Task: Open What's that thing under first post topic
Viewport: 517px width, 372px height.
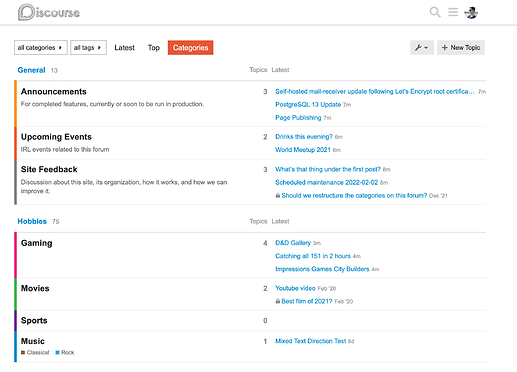Action: click(328, 169)
